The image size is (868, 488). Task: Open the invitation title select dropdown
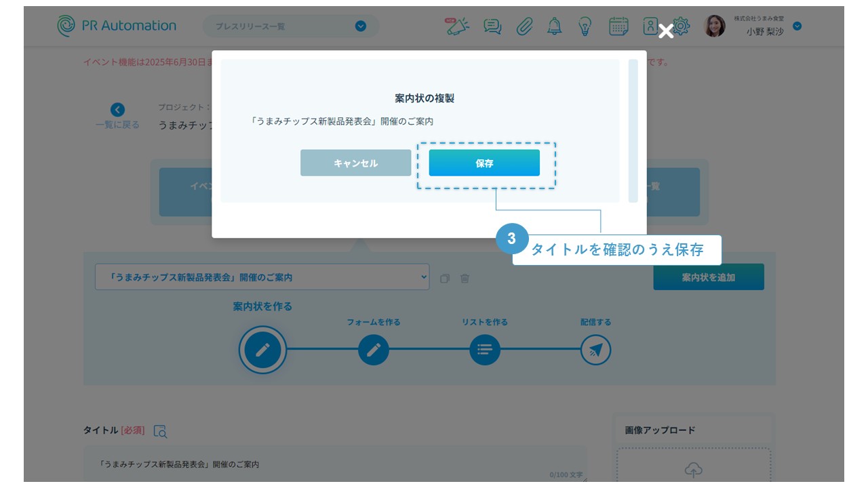click(x=262, y=277)
